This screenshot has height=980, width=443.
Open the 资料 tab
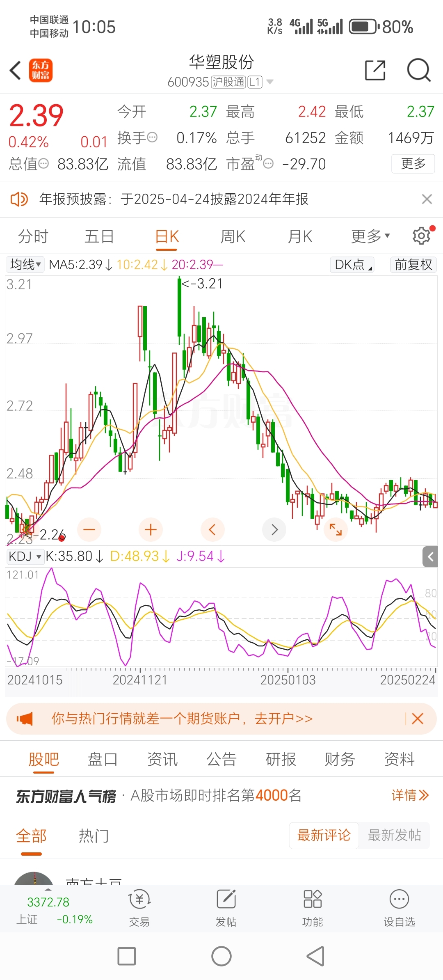[x=400, y=759]
